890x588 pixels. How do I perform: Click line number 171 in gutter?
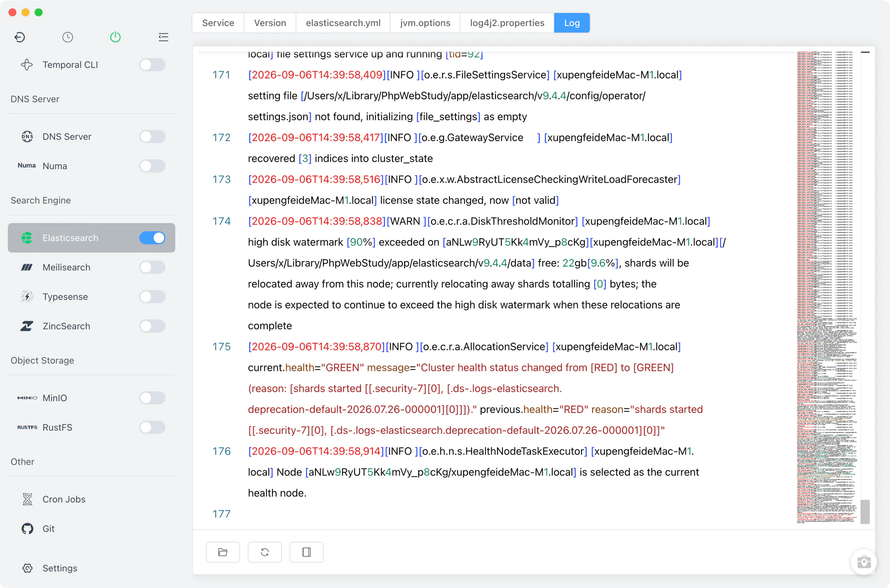click(221, 75)
